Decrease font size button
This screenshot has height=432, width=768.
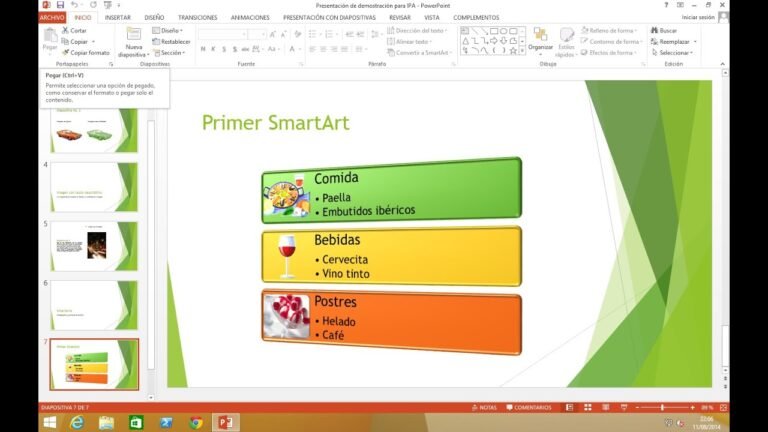click(x=284, y=34)
